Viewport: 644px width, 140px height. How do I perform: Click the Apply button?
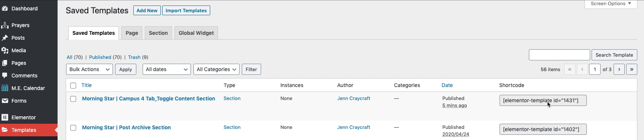point(126,69)
